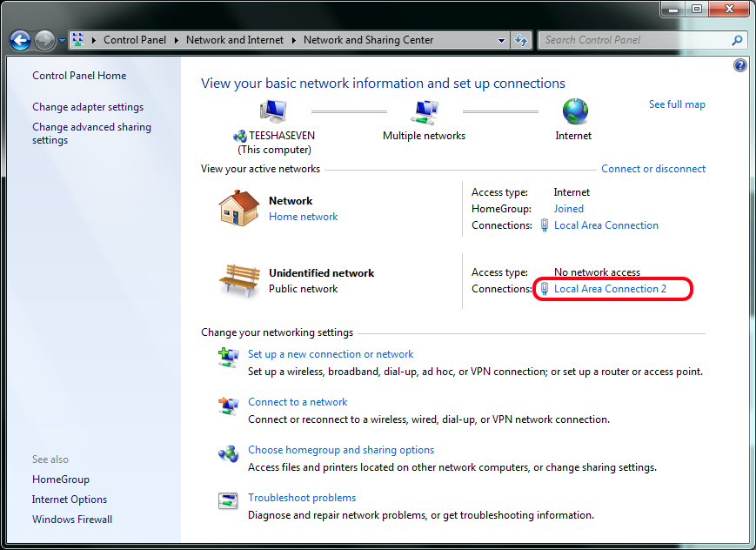The width and height of the screenshot is (756, 550).
Task: Open See full map
Action: (x=677, y=104)
